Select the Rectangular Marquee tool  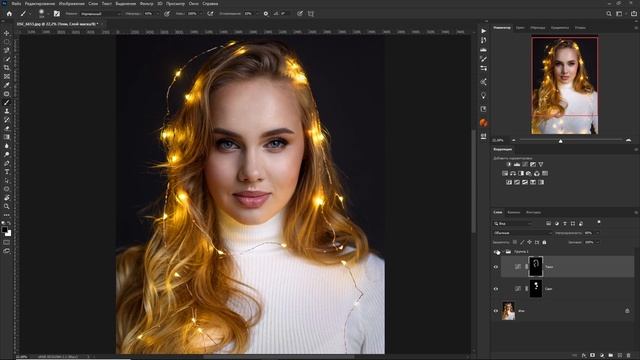coord(7,42)
